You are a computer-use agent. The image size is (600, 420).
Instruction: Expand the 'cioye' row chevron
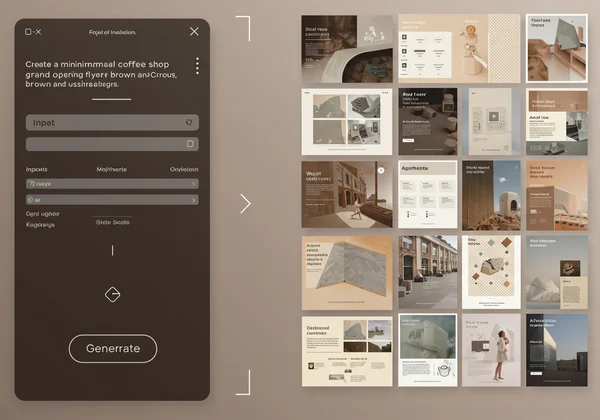194,184
